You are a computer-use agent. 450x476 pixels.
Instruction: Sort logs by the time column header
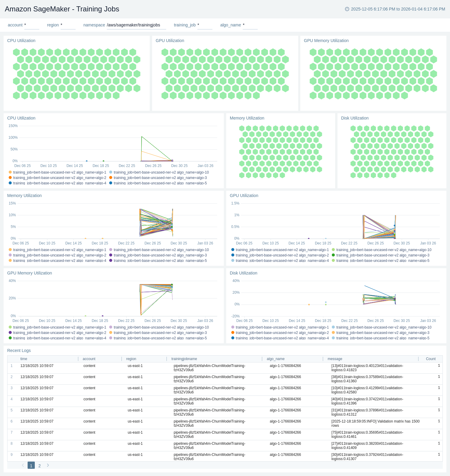pos(24,359)
